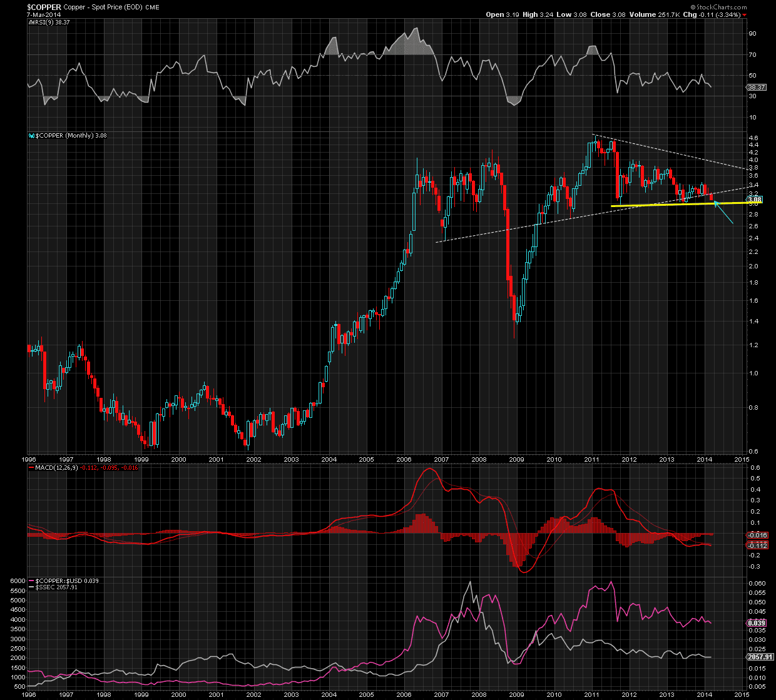Click the -0.016 MACD histogram tag
776x700 pixels.
click(758, 535)
